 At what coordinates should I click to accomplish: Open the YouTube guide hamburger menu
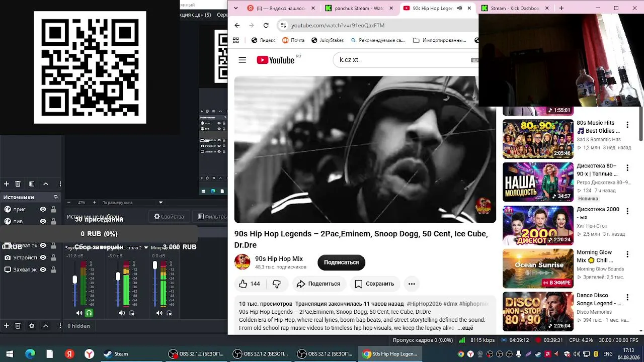(243, 60)
